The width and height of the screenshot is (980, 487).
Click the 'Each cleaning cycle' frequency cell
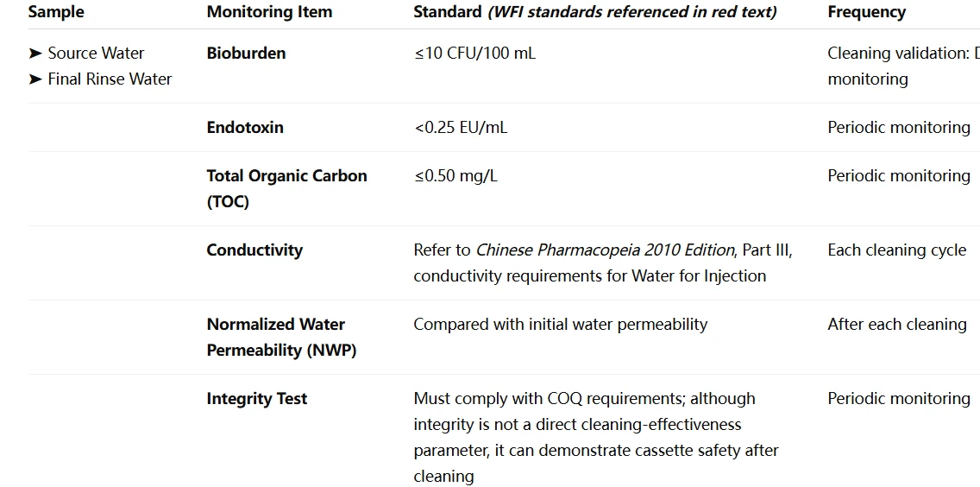[x=897, y=250]
